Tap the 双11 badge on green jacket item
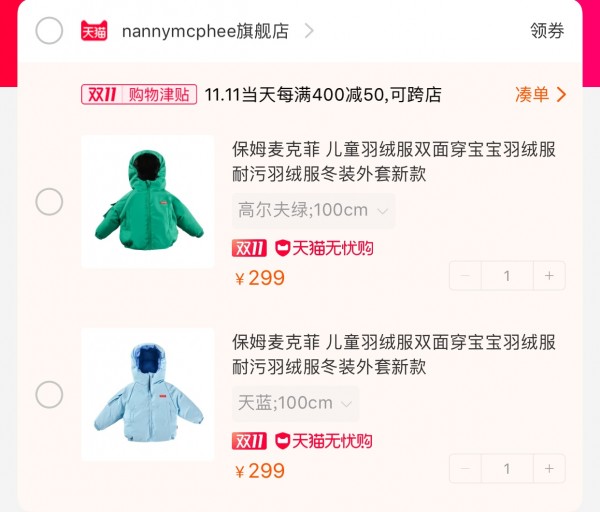The height and width of the screenshot is (512, 600). tap(249, 248)
